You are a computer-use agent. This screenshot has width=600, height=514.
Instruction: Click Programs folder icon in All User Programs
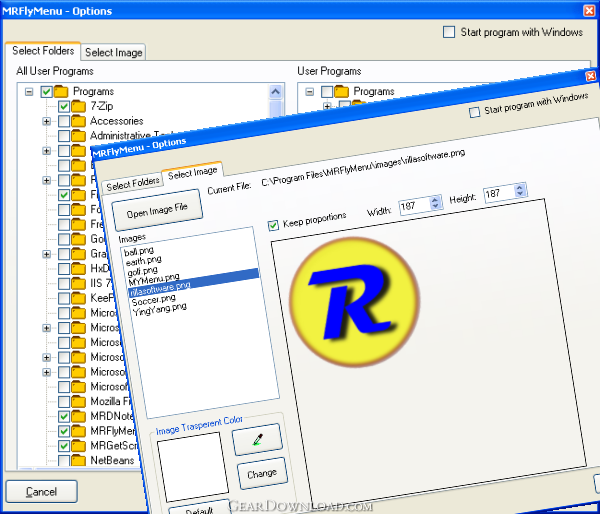click(61, 92)
